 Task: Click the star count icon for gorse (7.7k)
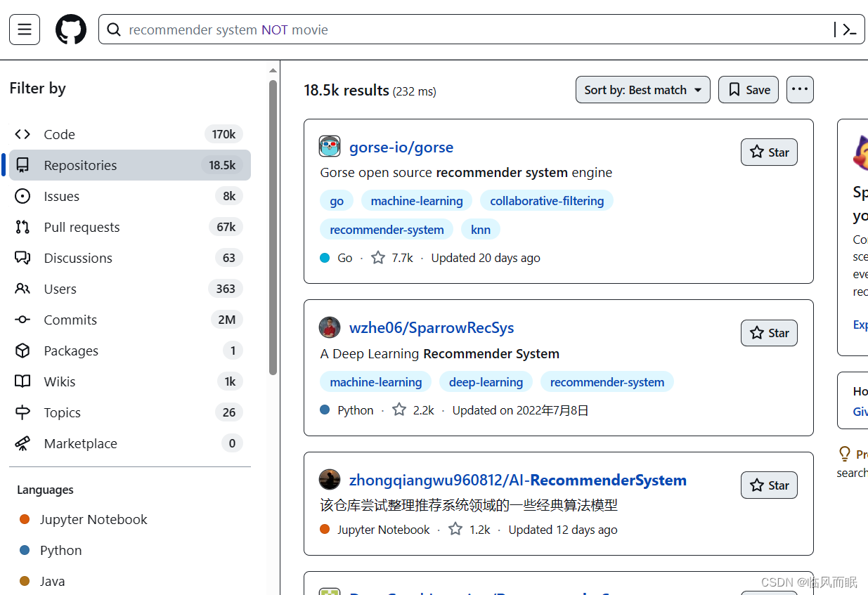point(378,258)
